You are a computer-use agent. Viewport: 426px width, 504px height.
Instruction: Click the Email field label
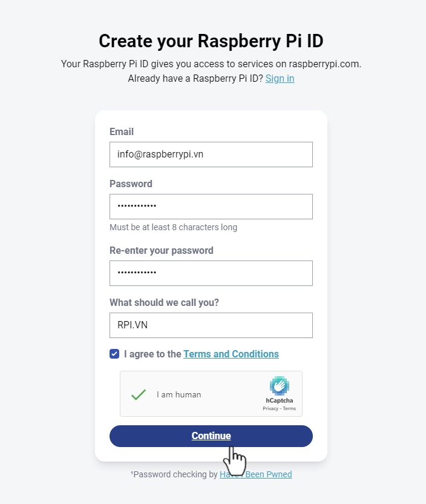pos(122,131)
